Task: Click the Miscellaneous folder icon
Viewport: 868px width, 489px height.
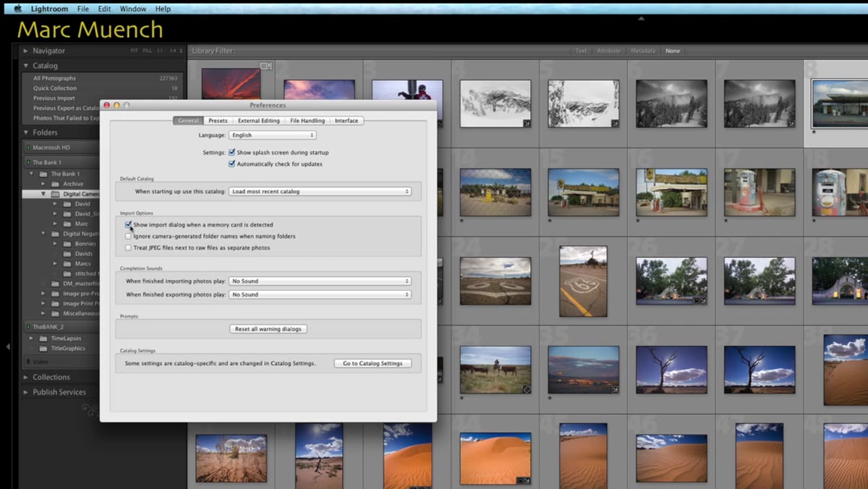Action: tap(55, 313)
